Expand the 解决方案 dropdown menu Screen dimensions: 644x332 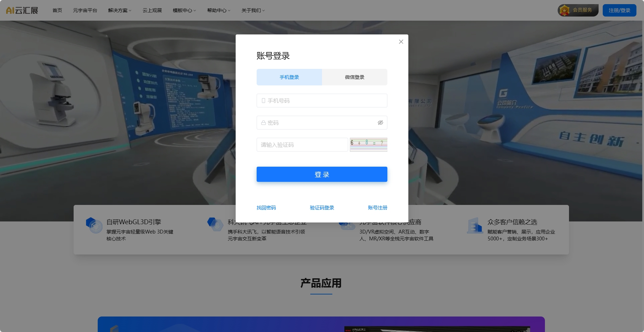119,10
